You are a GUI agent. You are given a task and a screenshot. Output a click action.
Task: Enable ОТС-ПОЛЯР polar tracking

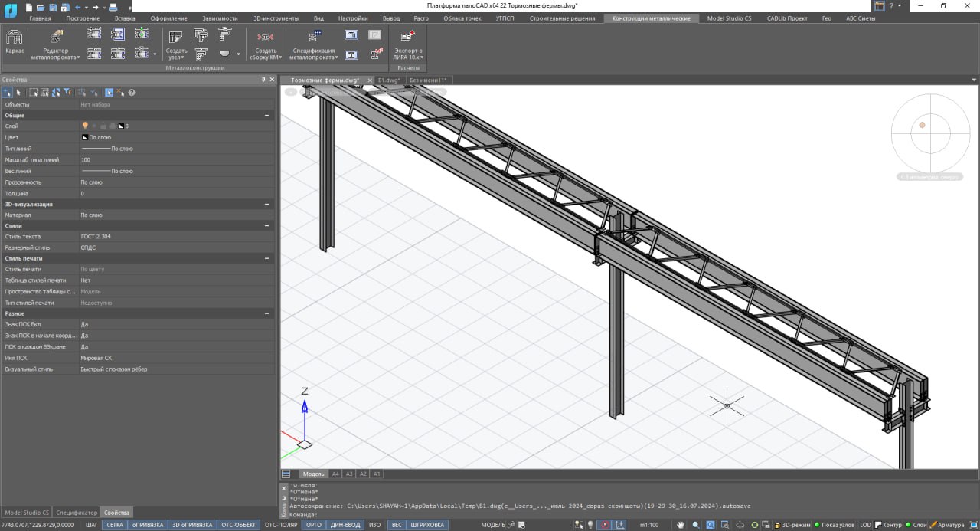tap(280, 525)
